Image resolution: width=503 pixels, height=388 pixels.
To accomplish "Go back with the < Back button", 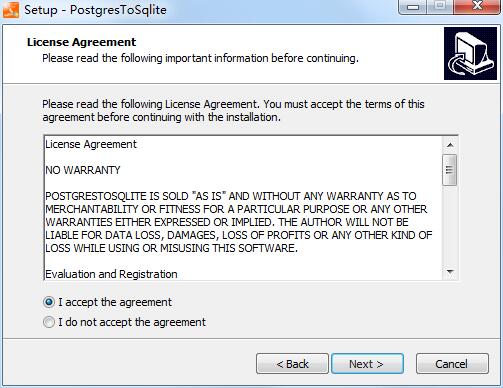I will [x=292, y=364].
